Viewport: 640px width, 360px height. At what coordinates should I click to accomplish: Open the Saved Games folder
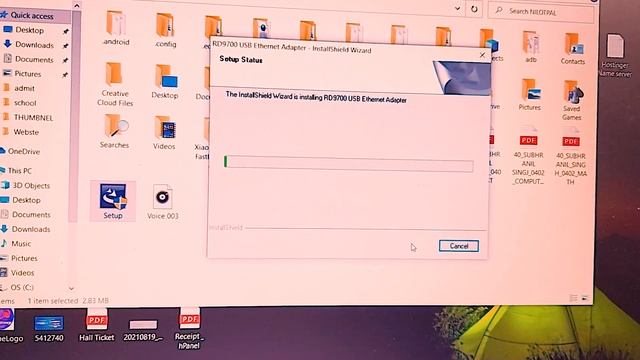(572, 100)
